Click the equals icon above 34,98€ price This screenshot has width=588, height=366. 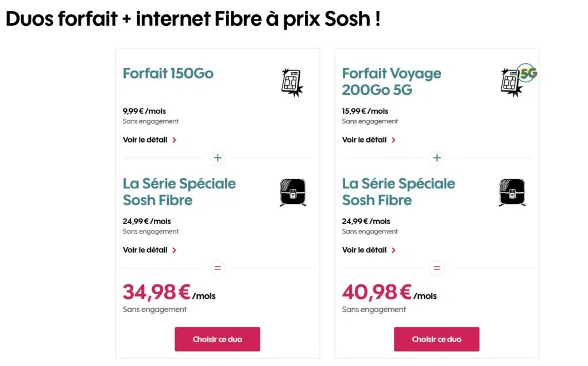(x=217, y=268)
